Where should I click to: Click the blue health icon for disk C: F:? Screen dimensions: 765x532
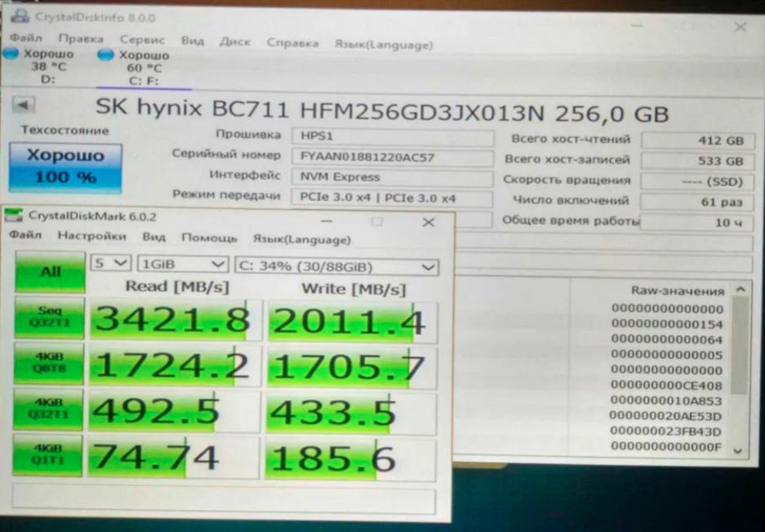105,55
